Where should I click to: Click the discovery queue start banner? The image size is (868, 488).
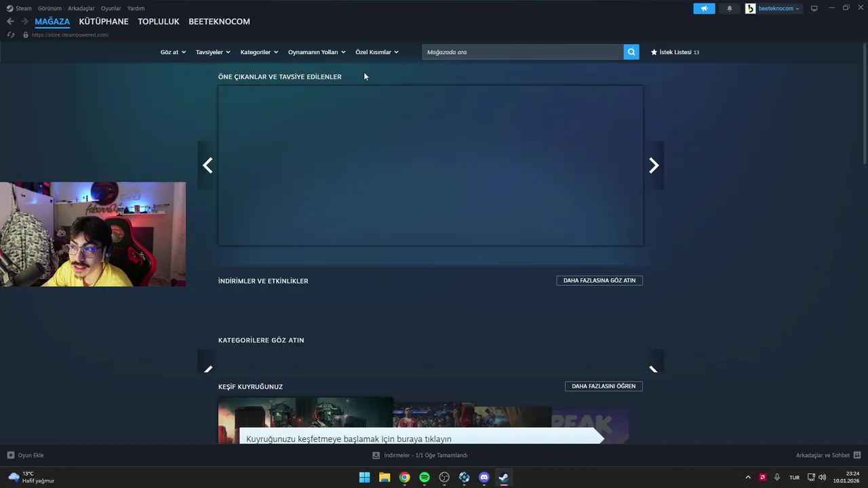point(420,437)
